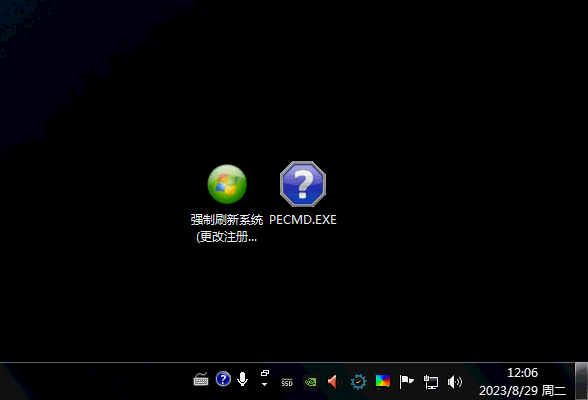This screenshot has width=588, height=400.
Task: Open the blue question mark tray icon
Action: pyautogui.click(x=223, y=379)
